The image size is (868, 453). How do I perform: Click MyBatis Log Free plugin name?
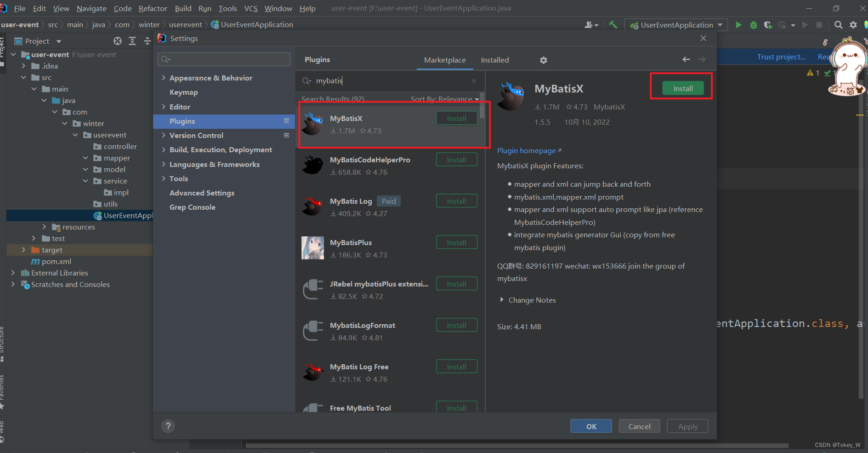coord(359,367)
